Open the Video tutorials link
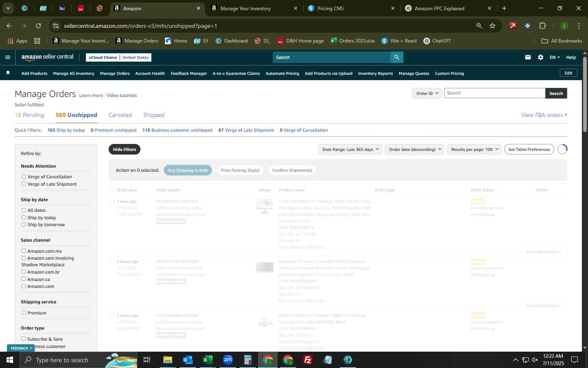The width and height of the screenshot is (588, 368). (x=122, y=95)
